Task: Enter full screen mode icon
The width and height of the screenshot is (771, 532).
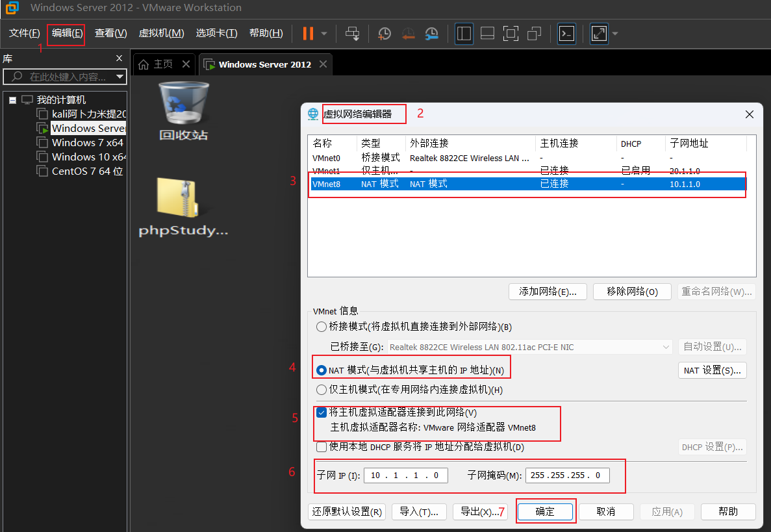Action: click(x=511, y=33)
